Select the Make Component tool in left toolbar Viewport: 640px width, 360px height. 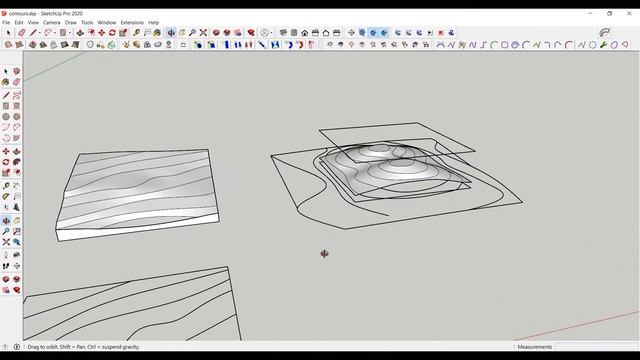(x=16, y=71)
